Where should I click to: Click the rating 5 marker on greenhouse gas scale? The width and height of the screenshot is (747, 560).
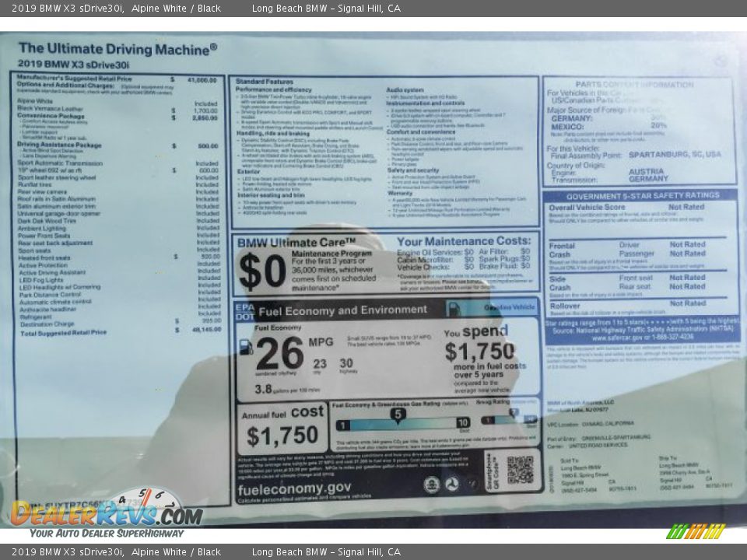pos(398,415)
